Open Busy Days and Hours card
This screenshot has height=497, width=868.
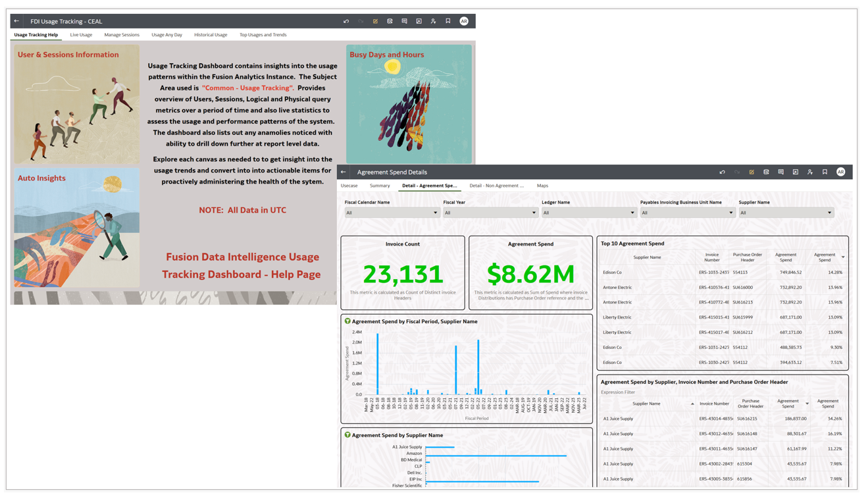point(409,104)
